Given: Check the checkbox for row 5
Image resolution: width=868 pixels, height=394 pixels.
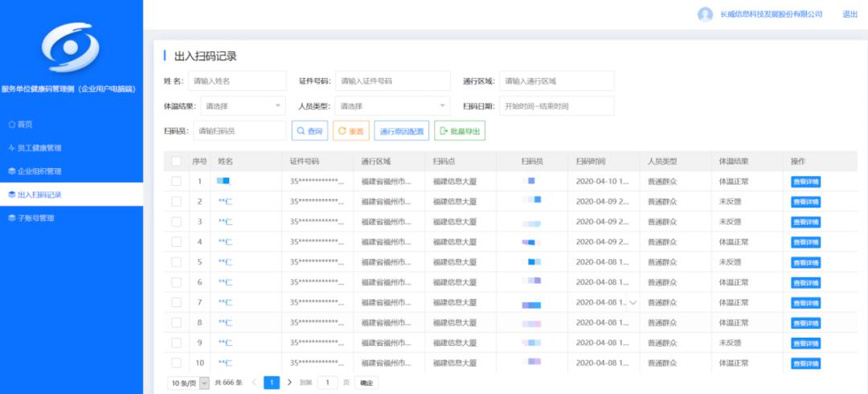Looking at the screenshot, I should click(176, 262).
